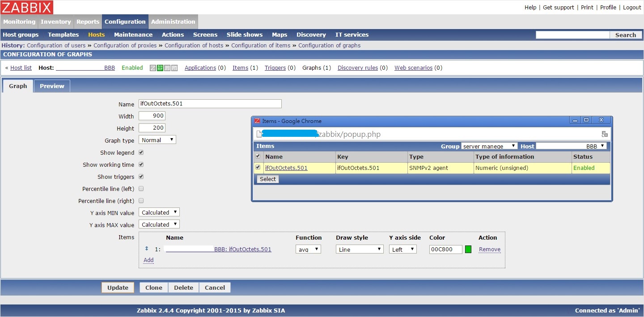The width and height of the screenshot is (644, 317).
Task: Click the Logout link
Action: (x=632, y=8)
